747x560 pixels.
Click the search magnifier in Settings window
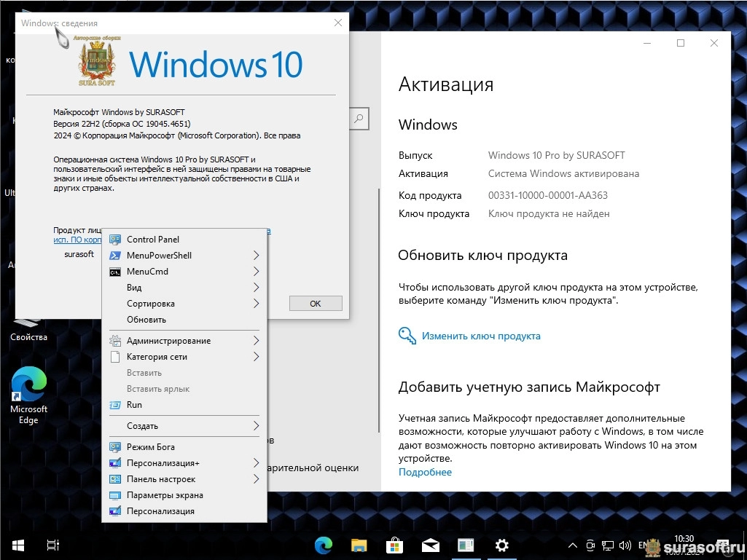pos(359,118)
